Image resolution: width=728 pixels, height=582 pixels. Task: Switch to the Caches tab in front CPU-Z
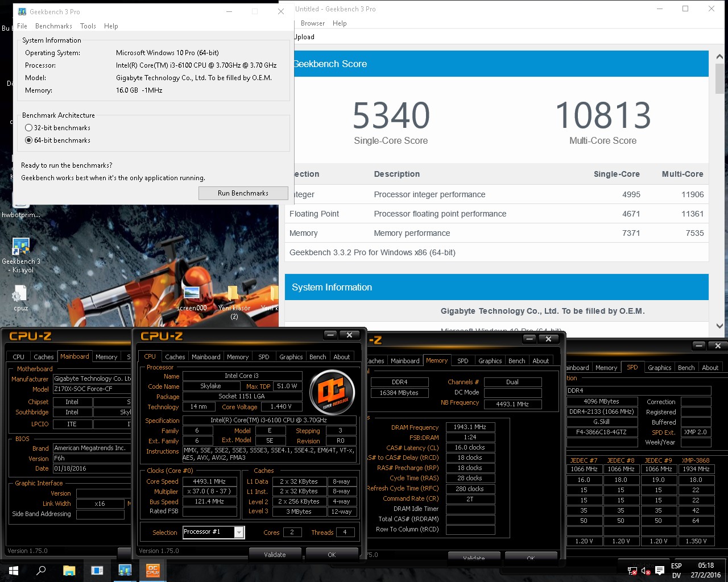coord(175,357)
